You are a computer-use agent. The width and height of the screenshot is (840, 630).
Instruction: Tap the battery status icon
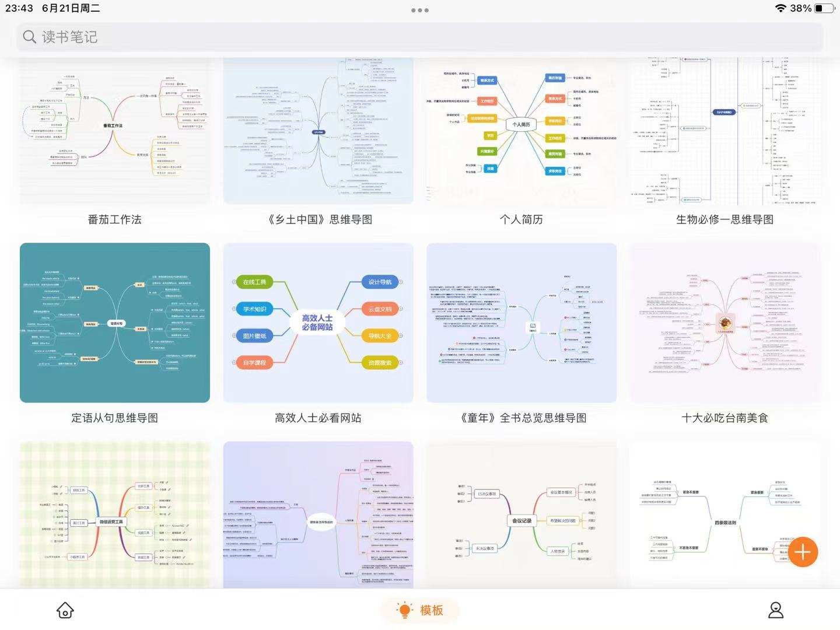(824, 8)
